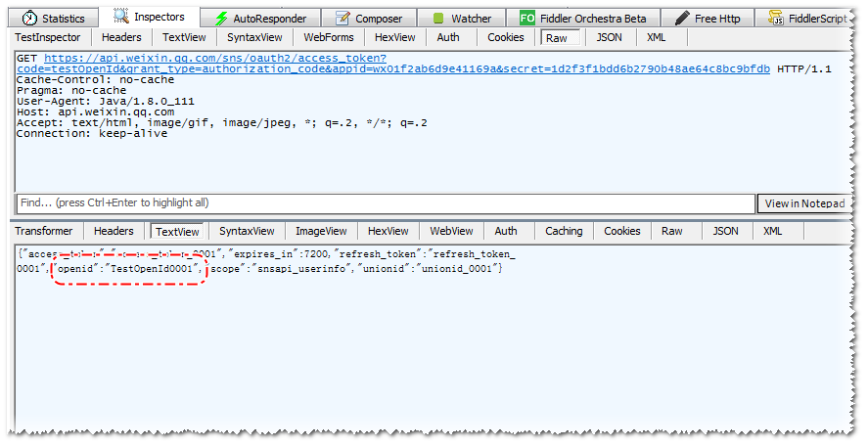Switch to the AutoResponder tab
This screenshot has height=447, width=868.
point(260,19)
